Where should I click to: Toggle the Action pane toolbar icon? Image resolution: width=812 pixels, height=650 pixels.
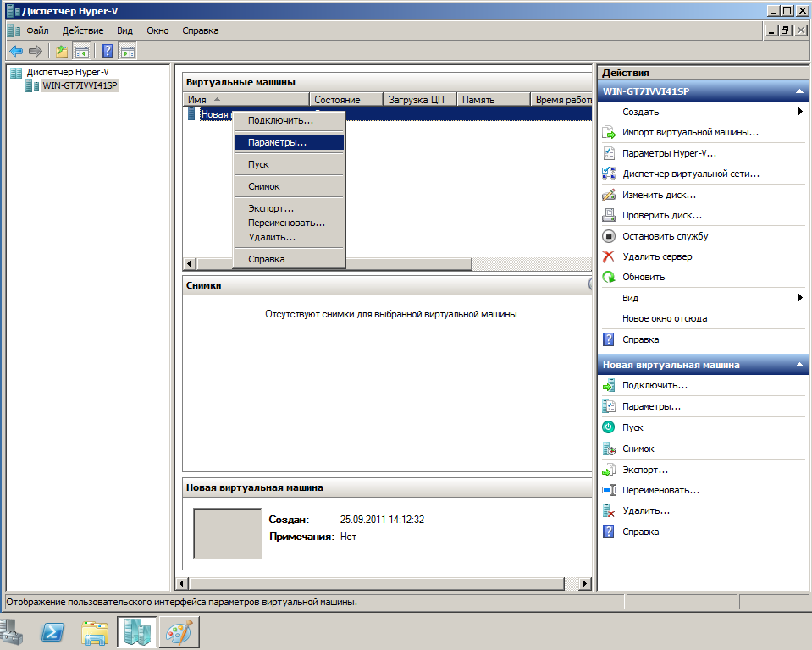(x=127, y=51)
